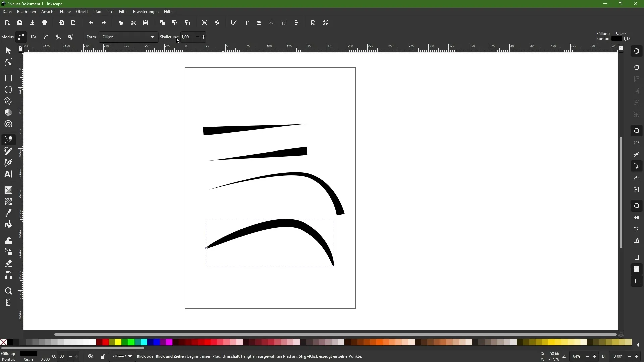Screen dimensions: 644x362
Task: Select the Text tool
Action: click(8, 174)
